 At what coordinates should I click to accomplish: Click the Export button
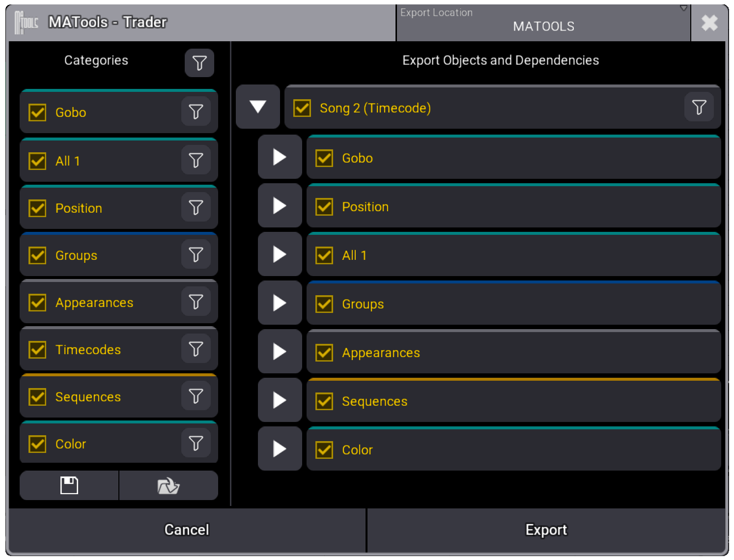coord(546,530)
